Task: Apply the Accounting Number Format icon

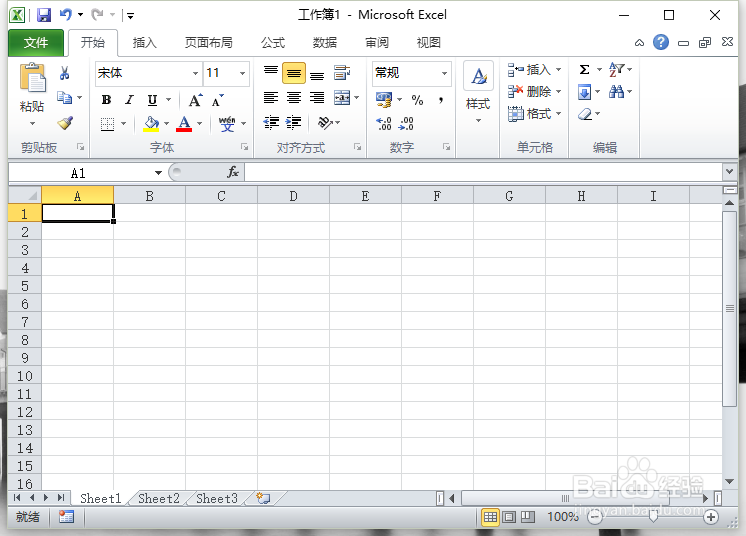Action: 384,99
